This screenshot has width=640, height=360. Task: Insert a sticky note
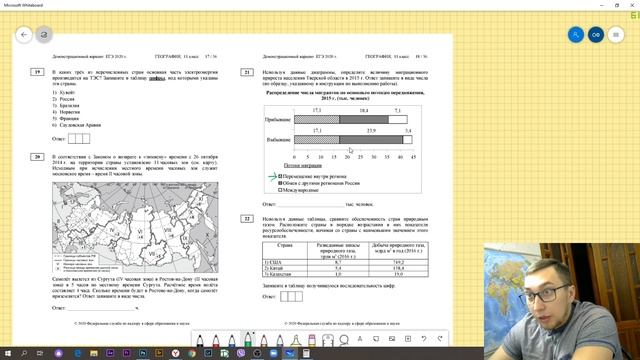pyautogui.click(x=376, y=339)
